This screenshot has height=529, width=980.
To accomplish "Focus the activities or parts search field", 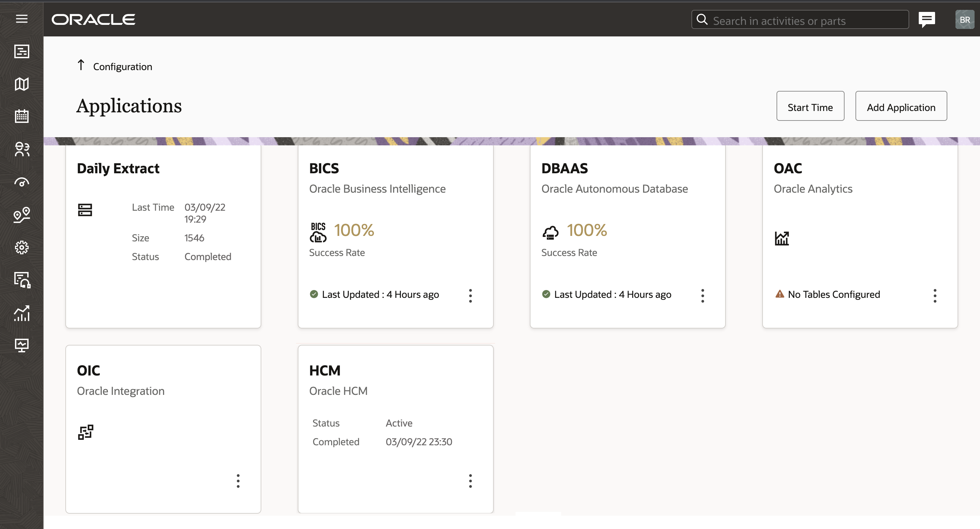I will point(806,20).
